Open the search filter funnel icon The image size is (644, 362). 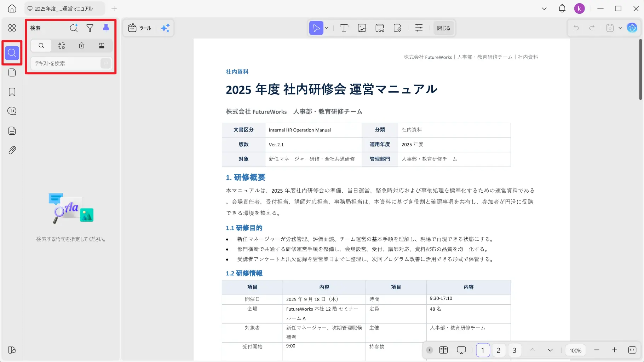click(90, 28)
